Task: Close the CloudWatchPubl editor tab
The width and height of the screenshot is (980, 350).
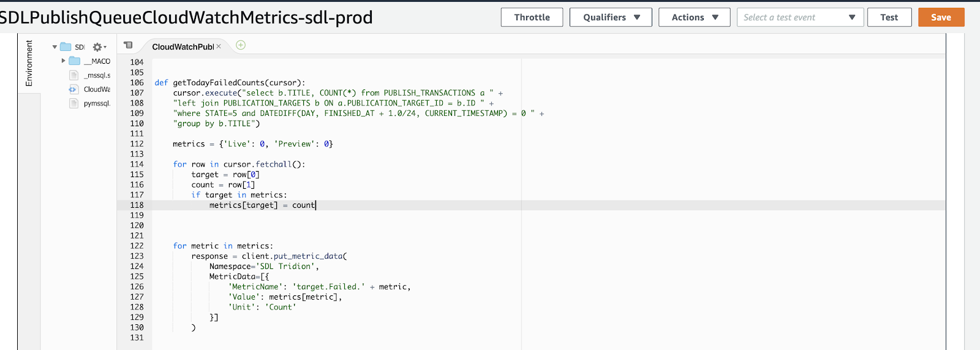Action: pyautogui.click(x=219, y=47)
